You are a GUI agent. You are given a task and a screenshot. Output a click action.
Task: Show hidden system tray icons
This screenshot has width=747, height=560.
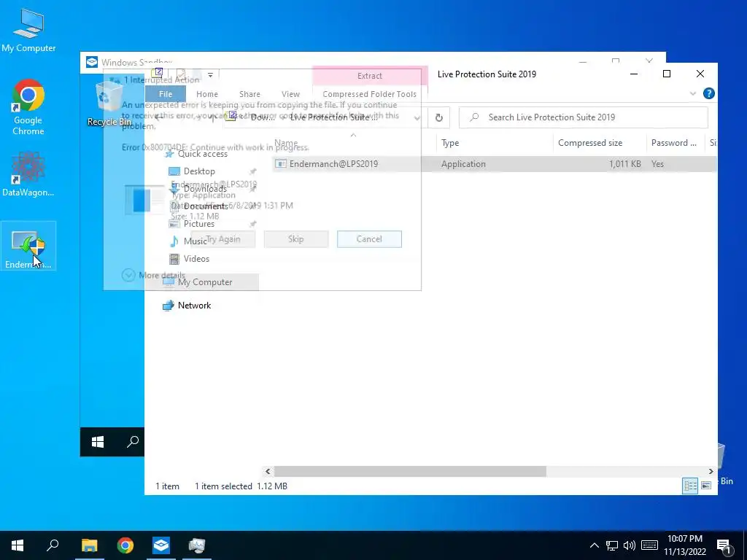[594, 545]
